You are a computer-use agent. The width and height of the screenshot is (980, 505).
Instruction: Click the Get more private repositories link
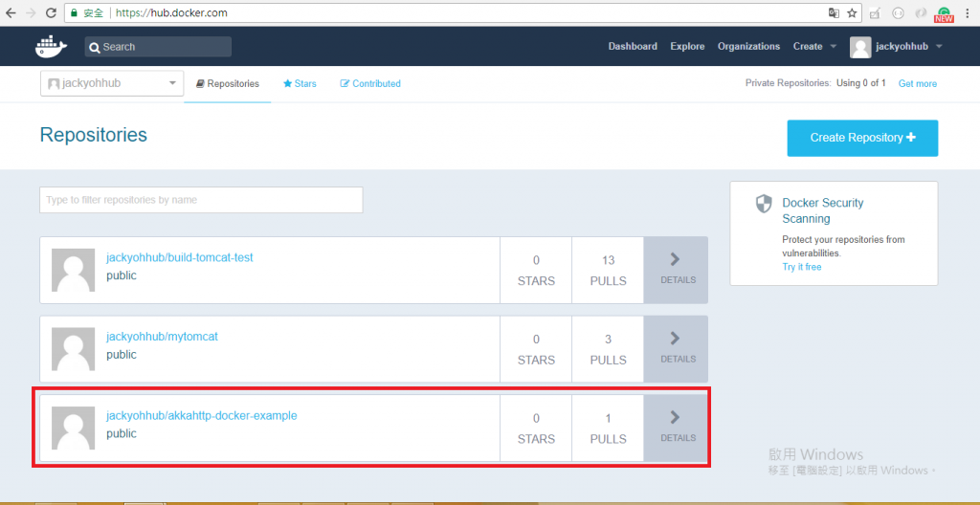(918, 84)
